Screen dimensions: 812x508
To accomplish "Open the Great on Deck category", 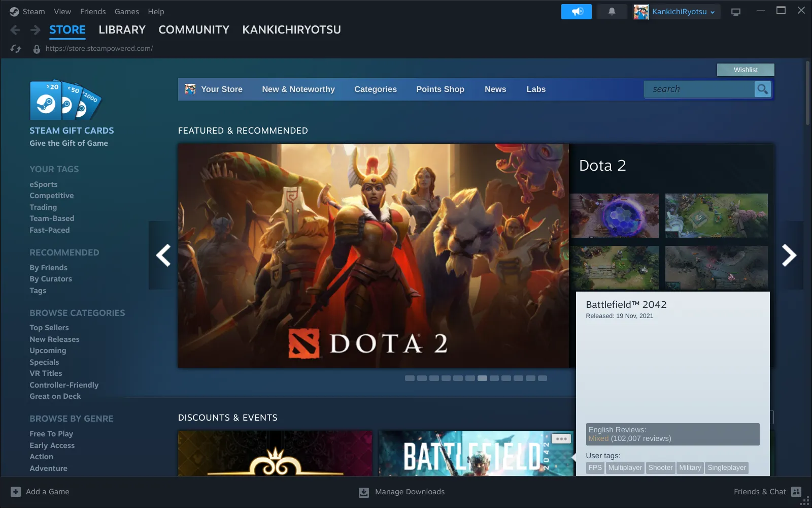I will click(55, 396).
